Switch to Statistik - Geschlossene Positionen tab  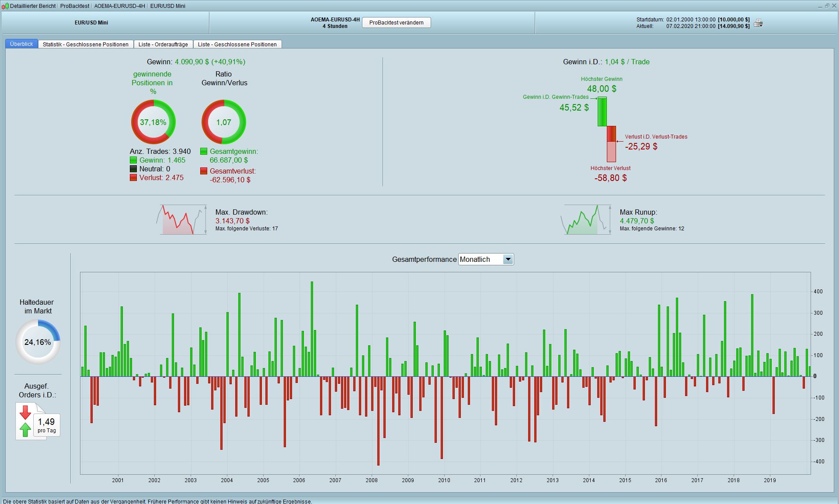pos(86,44)
